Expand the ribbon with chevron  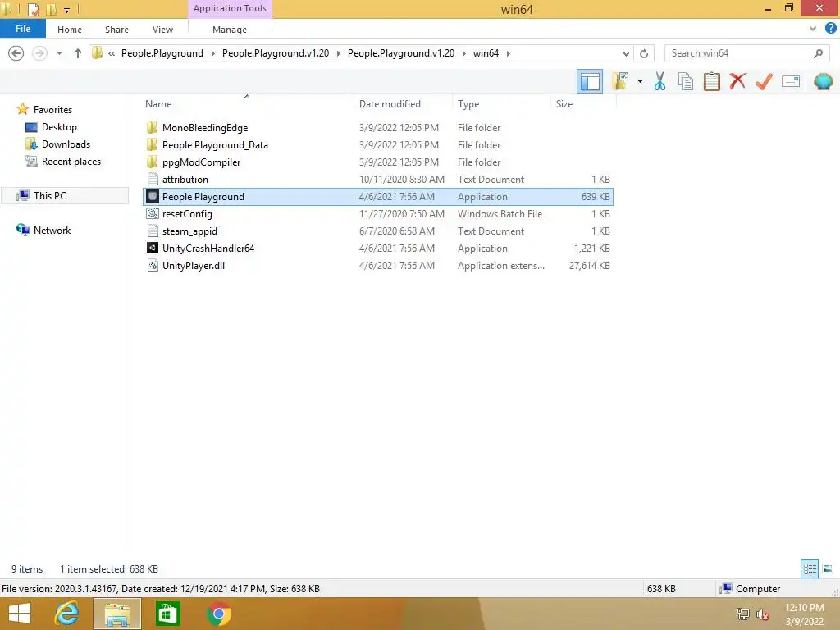(x=813, y=29)
